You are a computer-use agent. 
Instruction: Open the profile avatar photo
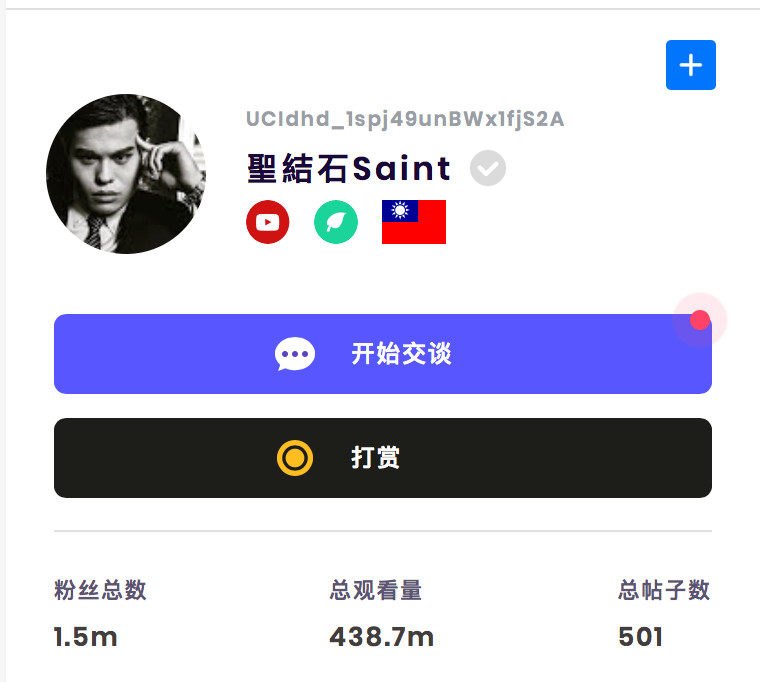(126, 174)
